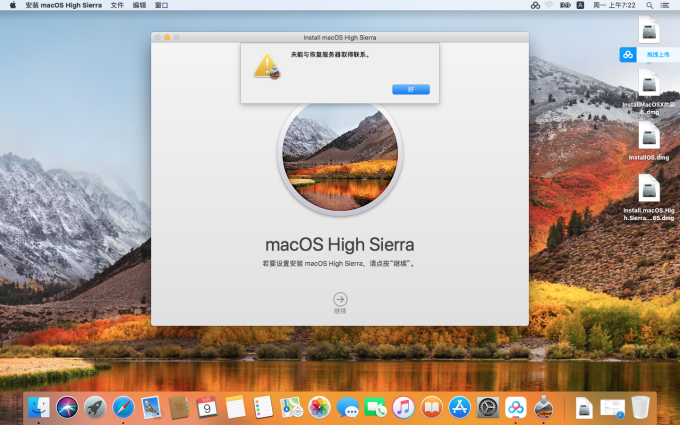
Task: Open Baidu Netdisk from the Dock
Action: tap(516, 408)
